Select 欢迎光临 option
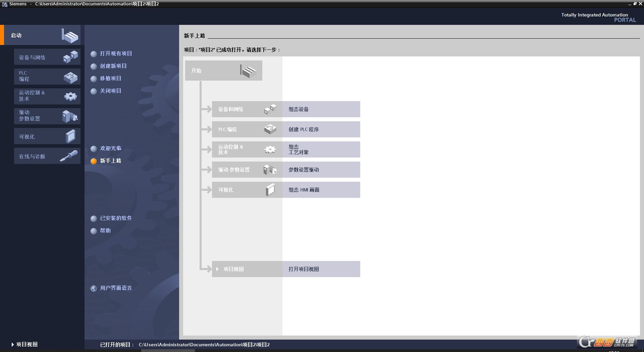Screen dimensions: 644x352 point(106,148)
